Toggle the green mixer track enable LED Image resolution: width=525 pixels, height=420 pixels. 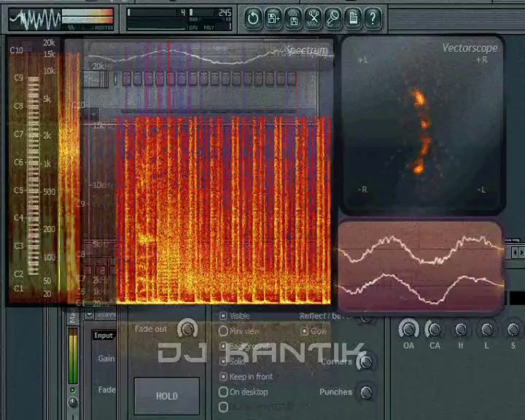tap(73, 390)
